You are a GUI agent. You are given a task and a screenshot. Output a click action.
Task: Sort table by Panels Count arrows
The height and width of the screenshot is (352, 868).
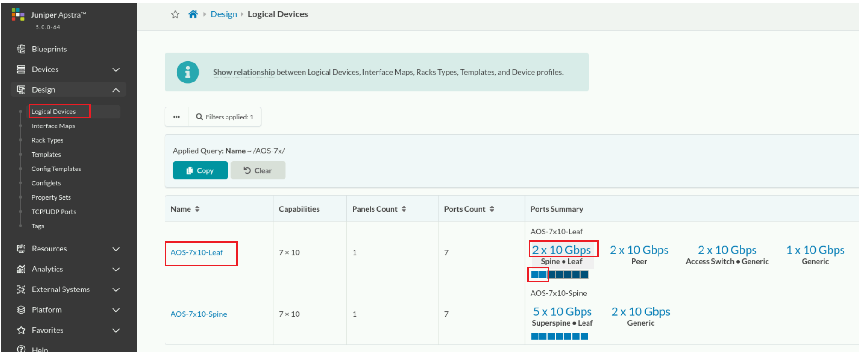[404, 209]
